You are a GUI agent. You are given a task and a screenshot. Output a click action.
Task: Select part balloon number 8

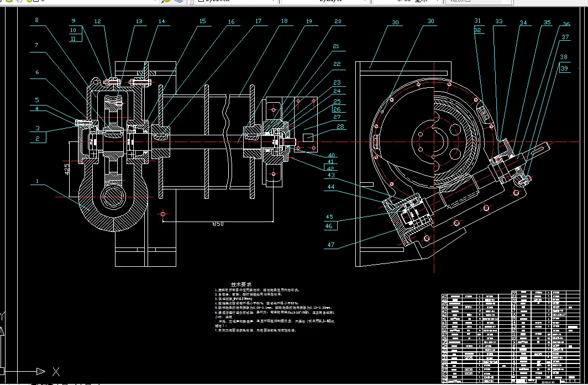(36, 20)
